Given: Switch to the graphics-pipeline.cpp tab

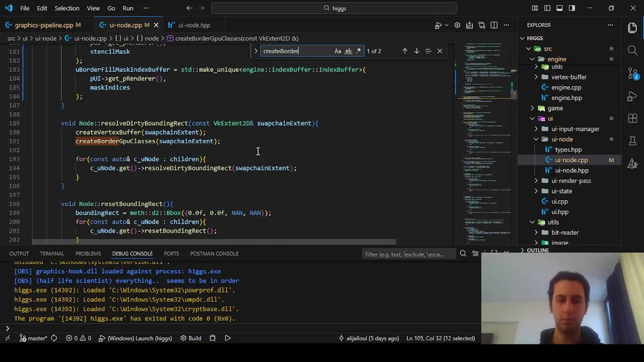Looking at the screenshot, I should (x=44, y=25).
